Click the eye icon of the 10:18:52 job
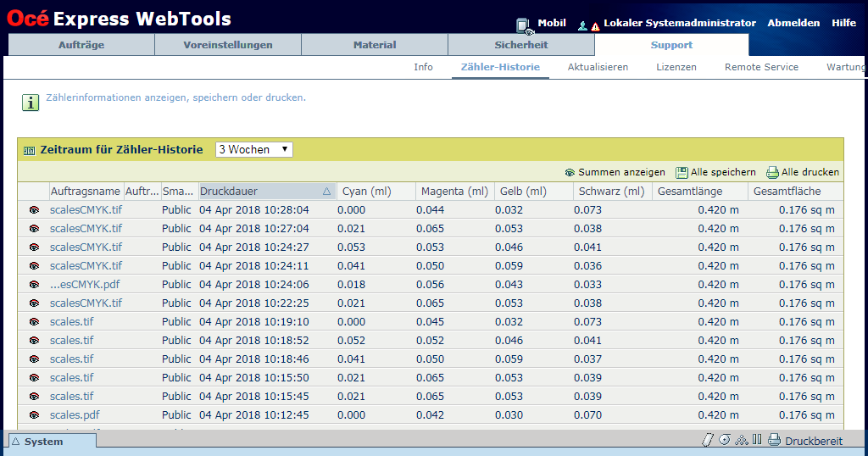This screenshot has width=868, height=456. coord(34,341)
